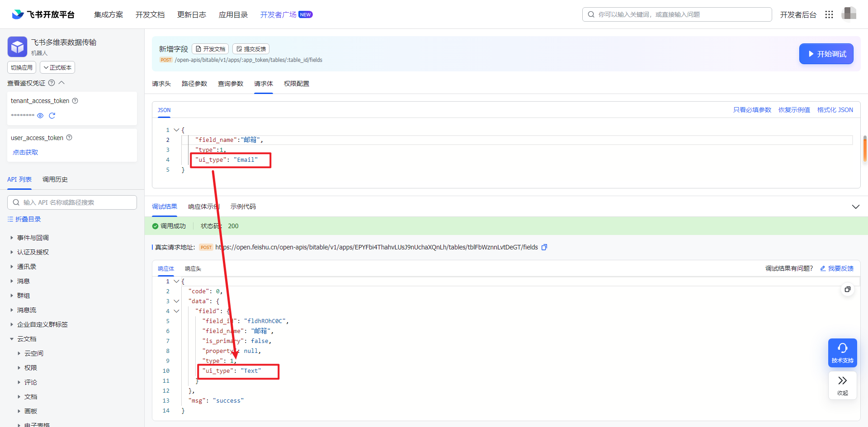Switch to the 调用历史 tab
The height and width of the screenshot is (427, 868).
(55, 179)
